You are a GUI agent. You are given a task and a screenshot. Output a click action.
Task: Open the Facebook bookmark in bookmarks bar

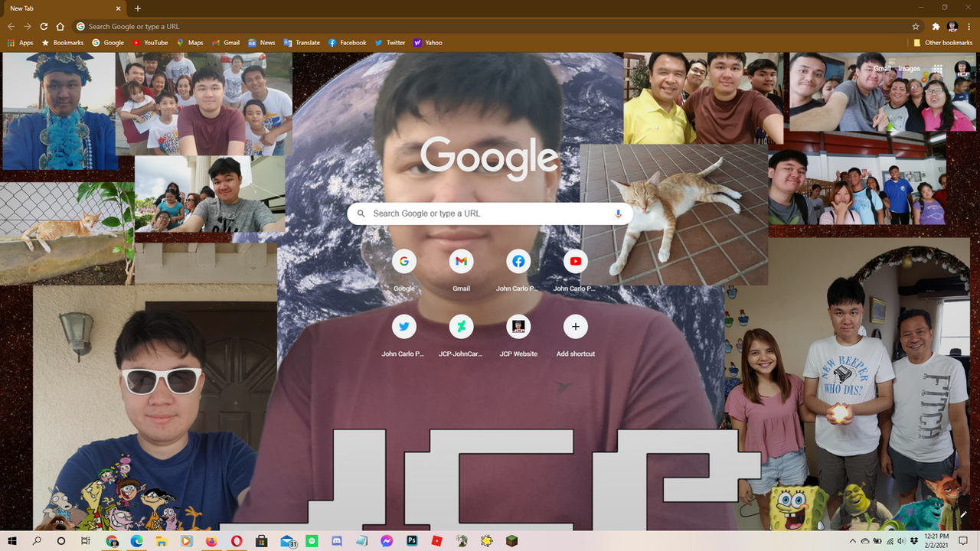(348, 43)
